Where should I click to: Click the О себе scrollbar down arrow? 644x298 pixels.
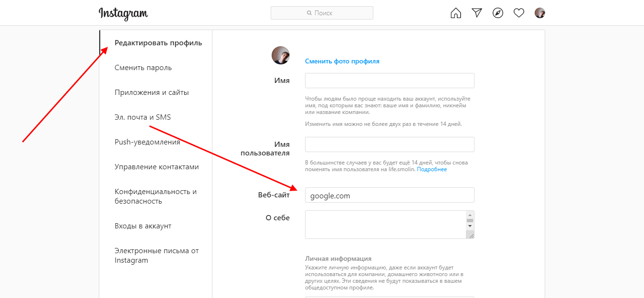470,226
